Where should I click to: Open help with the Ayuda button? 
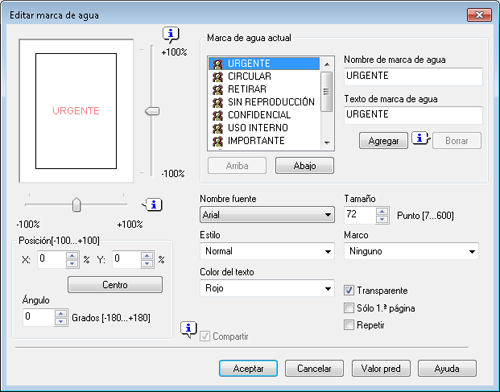point(447,369)
